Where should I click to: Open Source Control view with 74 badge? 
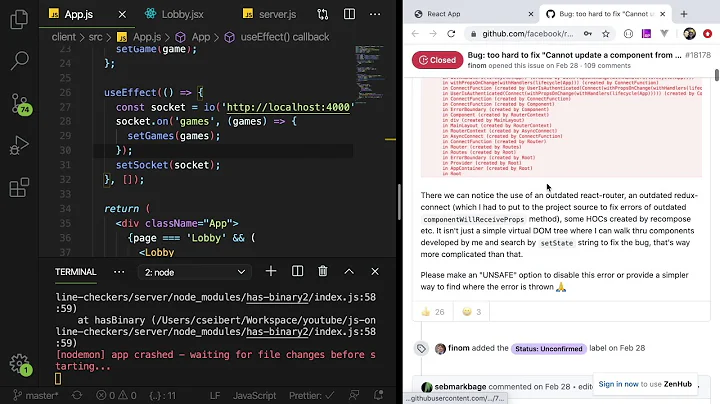[x=21, y=104]
